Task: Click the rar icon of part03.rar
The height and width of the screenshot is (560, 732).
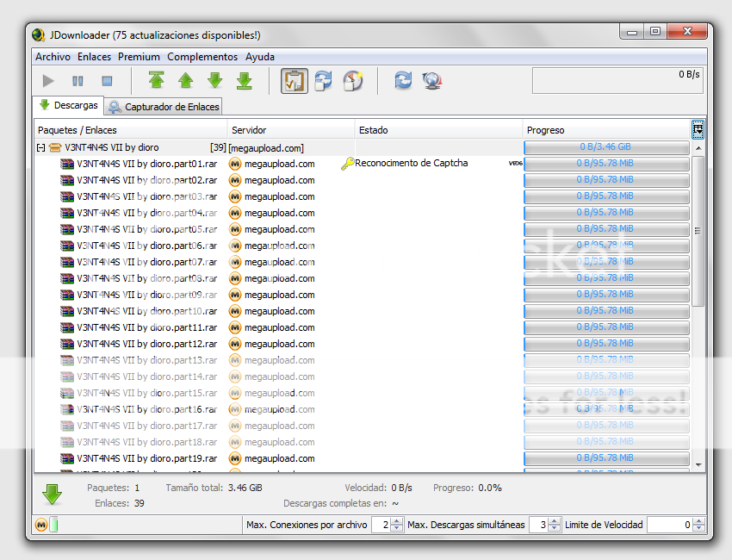Action: pyautogui.click(x=67, y=196)
